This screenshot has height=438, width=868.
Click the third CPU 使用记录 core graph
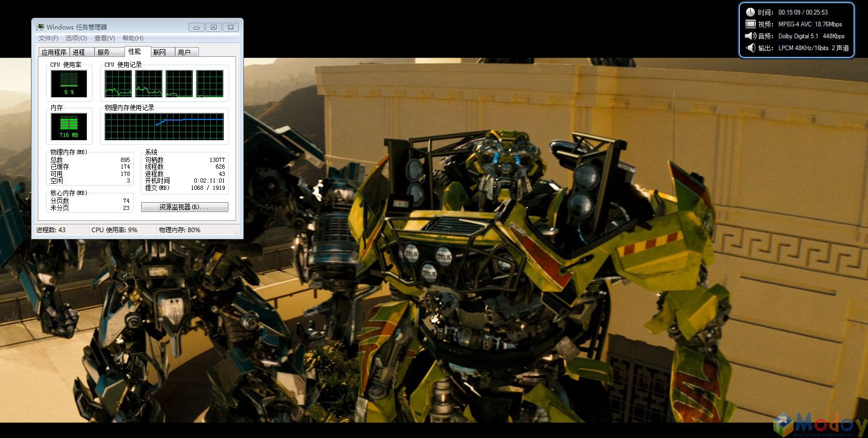pos(179,84)
